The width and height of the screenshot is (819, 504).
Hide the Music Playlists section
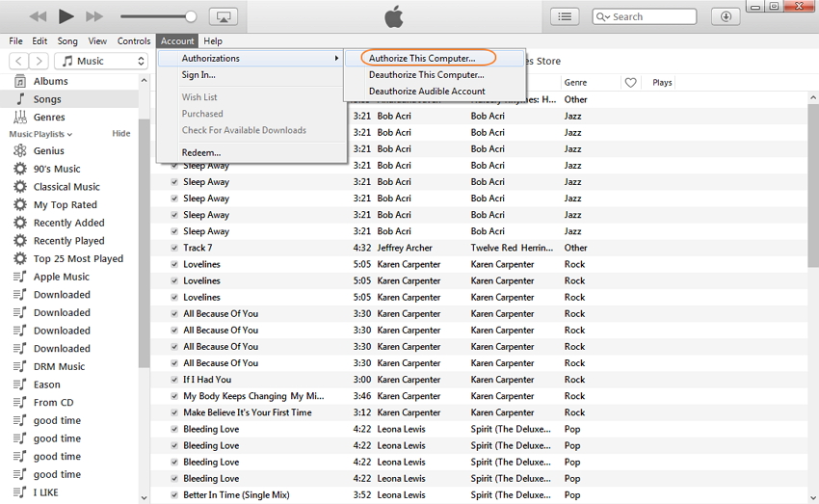coord(121,134)
